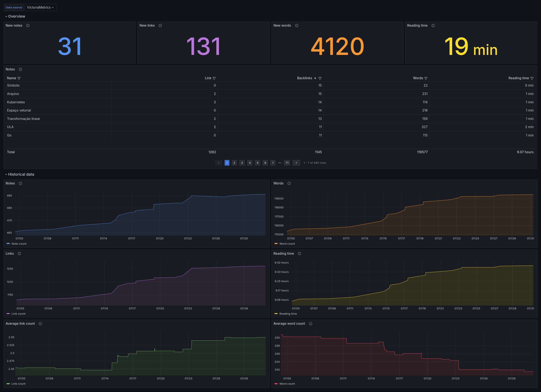Screen dimensions: 541x392
Task: Click the New notes panel info icon
Action: [x=28, y=26]
